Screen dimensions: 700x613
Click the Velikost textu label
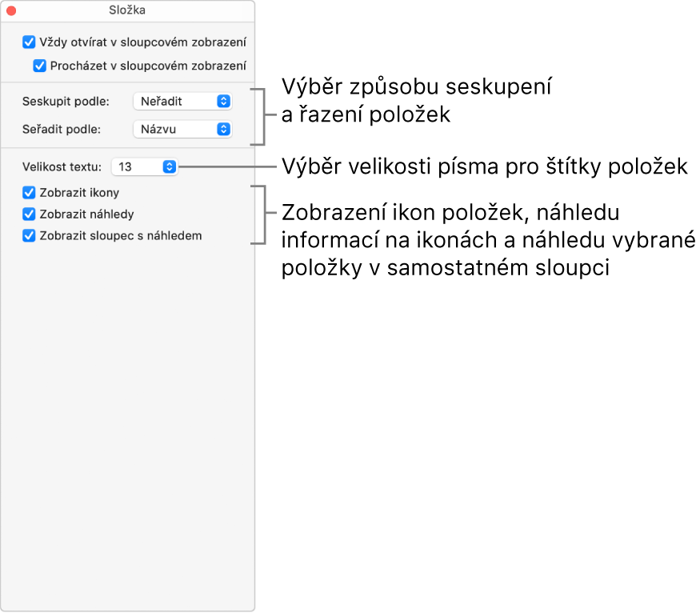62,167
